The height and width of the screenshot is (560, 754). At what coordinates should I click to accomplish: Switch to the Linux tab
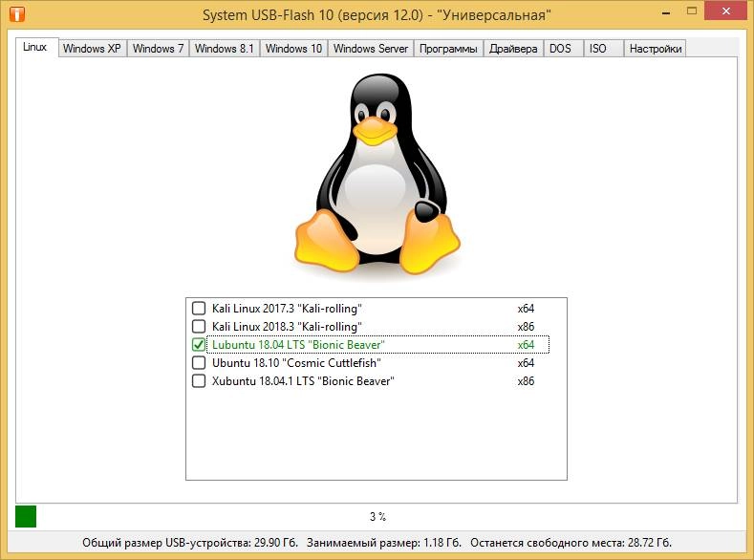(35, 47)
